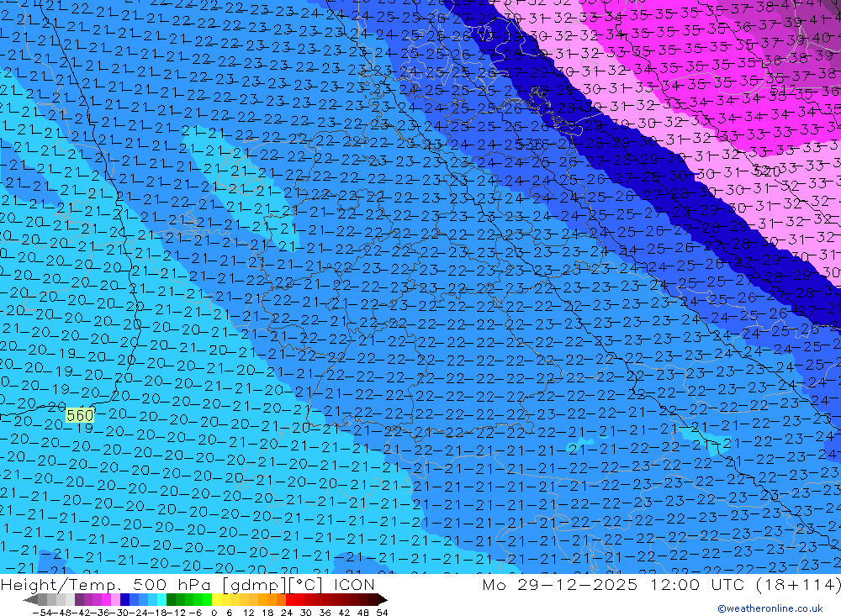Pick the dark green legend swatch above -12

(171, 600)
